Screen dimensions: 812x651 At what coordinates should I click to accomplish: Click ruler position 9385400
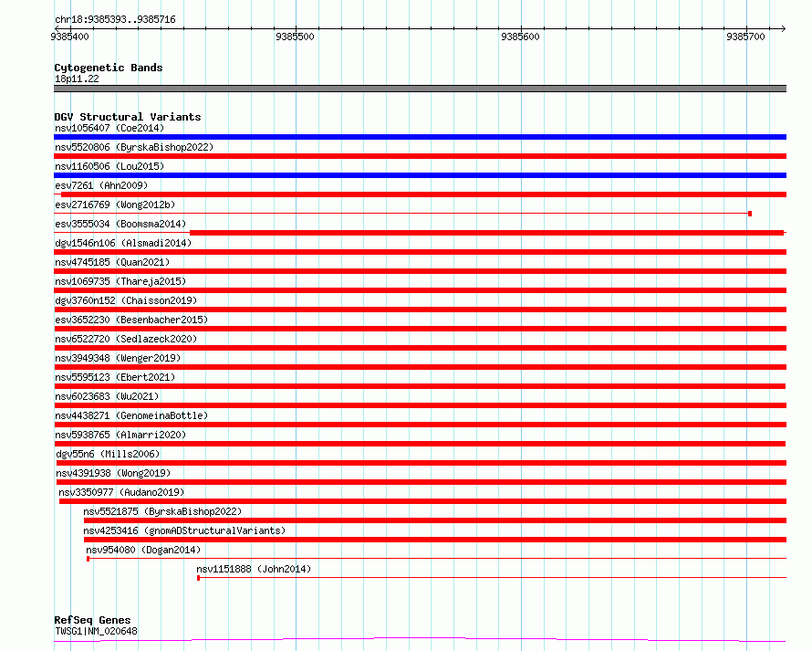tap(70, 37)
